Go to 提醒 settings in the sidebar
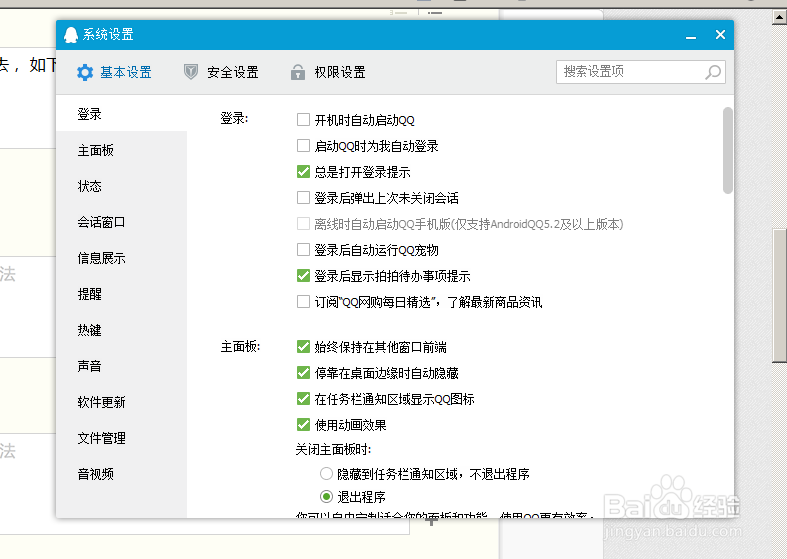787x559 pixels. [x=121, y=294]
